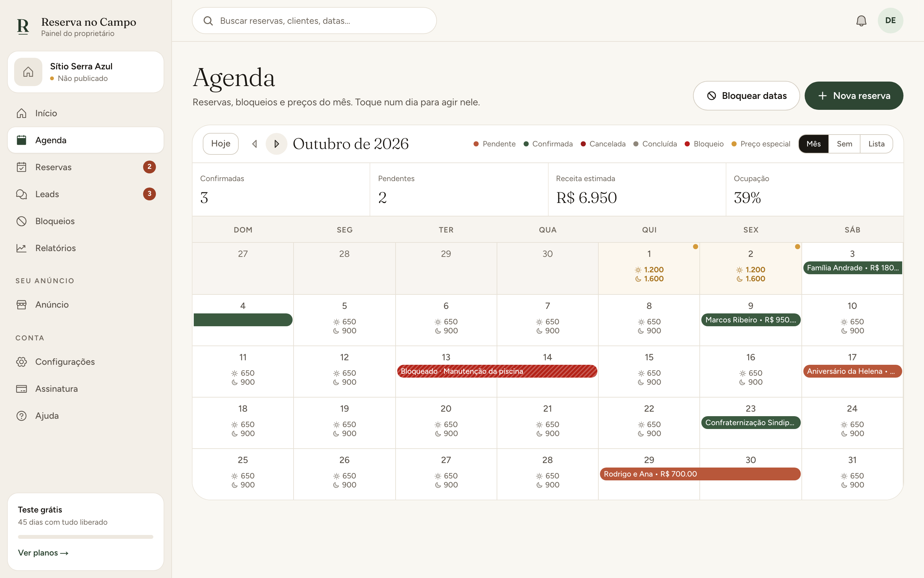Click the search magnifier icon

[208, 21]
